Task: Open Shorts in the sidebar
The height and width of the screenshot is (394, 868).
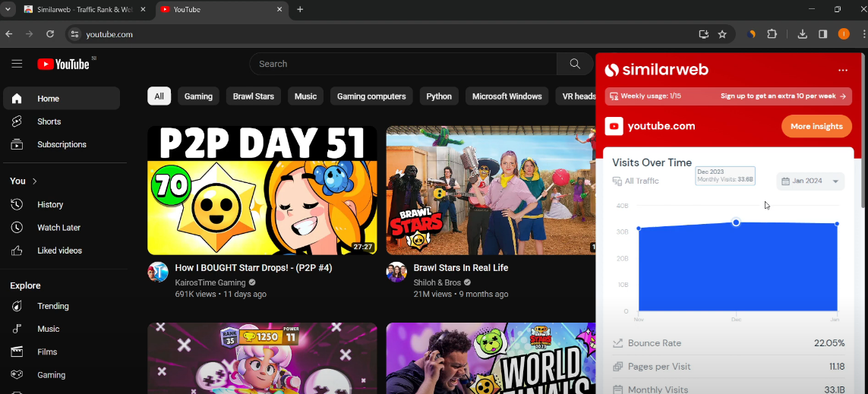Action: pos(62,121)
